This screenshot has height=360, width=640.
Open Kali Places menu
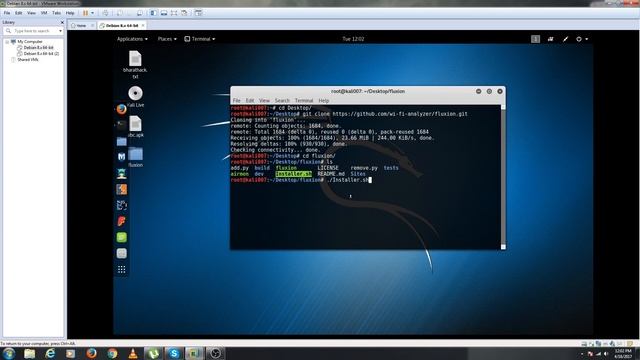click(x=167, y=39)
